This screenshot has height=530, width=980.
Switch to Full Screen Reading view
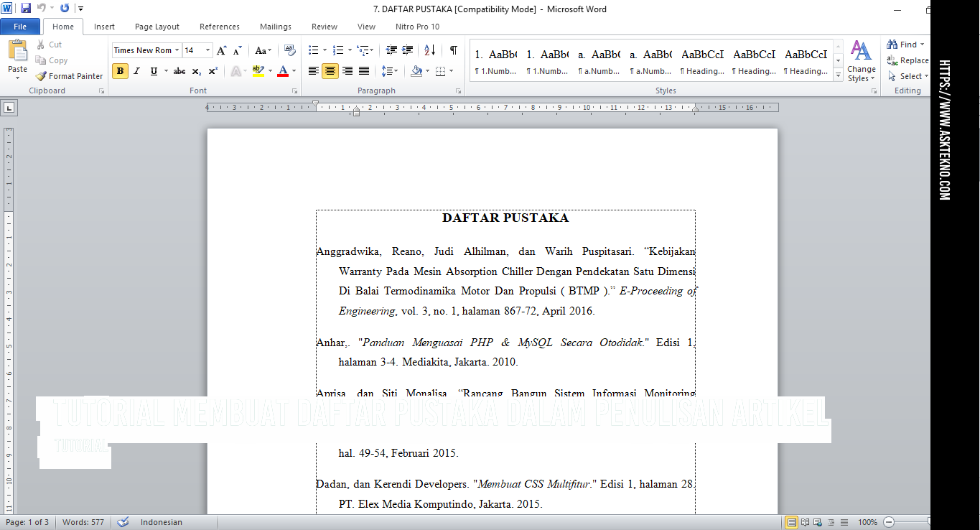coord(806,522)
